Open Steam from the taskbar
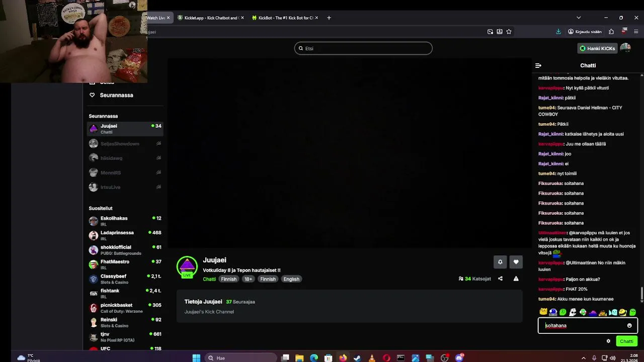Viewport: 644px width, 362px height. 357,358
